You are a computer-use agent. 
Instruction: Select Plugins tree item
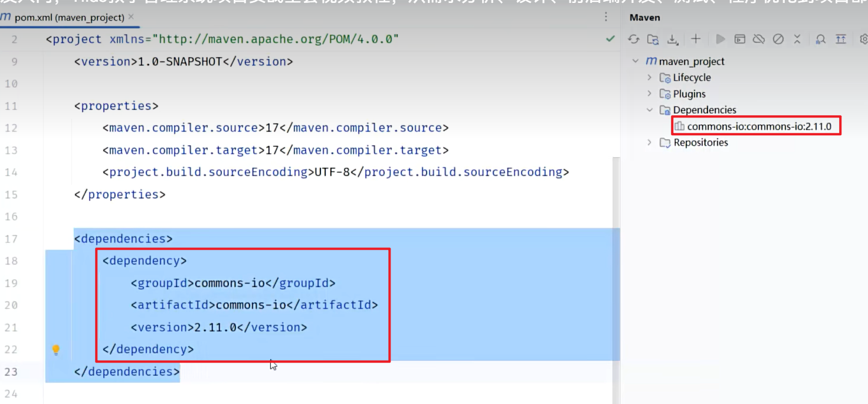(x=689, y=94)
